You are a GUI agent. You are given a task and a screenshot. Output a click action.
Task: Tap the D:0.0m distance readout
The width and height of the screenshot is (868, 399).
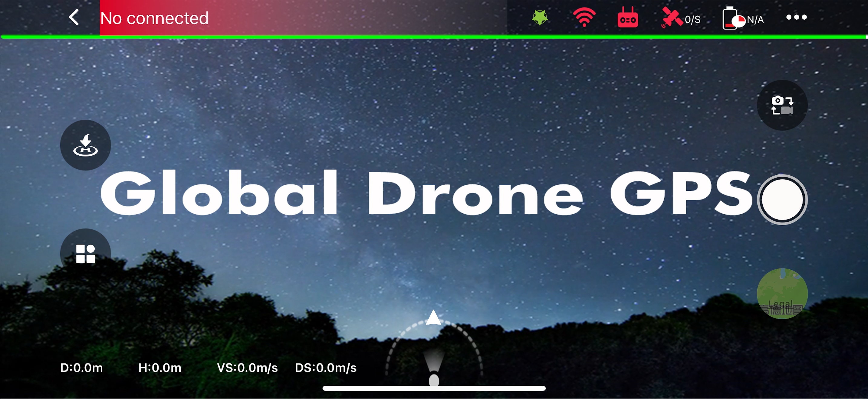click(81, 368)
